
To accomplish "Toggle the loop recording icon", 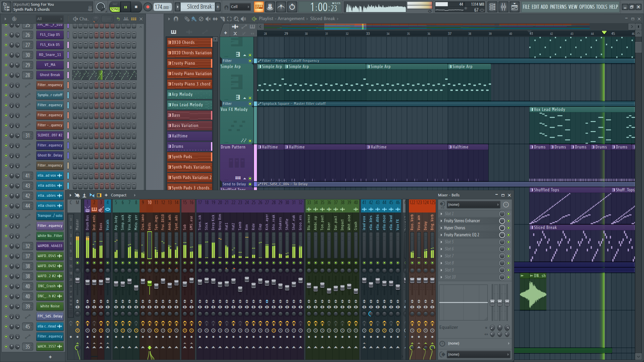I will point(292,7).
